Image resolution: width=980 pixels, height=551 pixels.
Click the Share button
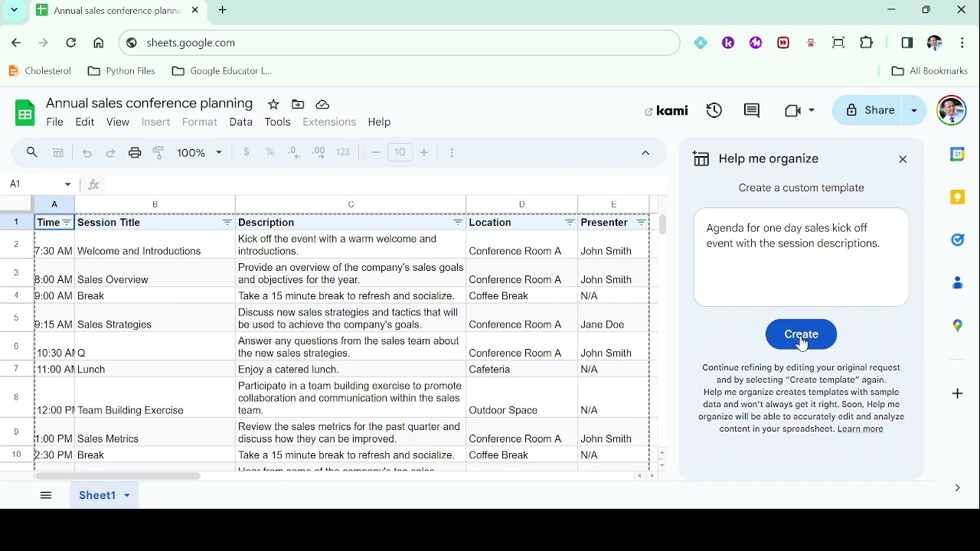click(870, 111)
